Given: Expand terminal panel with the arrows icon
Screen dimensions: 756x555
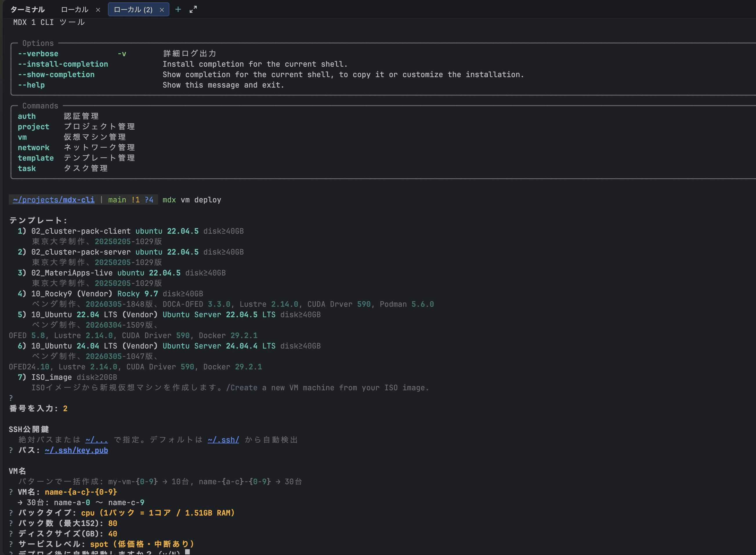Looking at the screenshot, I should pyautogui.click(x=193, y=9).
